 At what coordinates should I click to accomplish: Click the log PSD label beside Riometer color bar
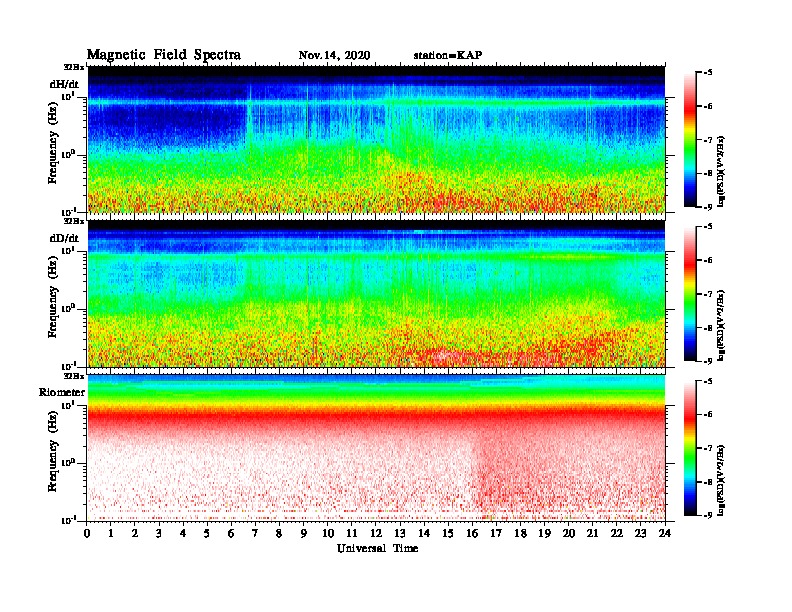click(x=721, y=480)
